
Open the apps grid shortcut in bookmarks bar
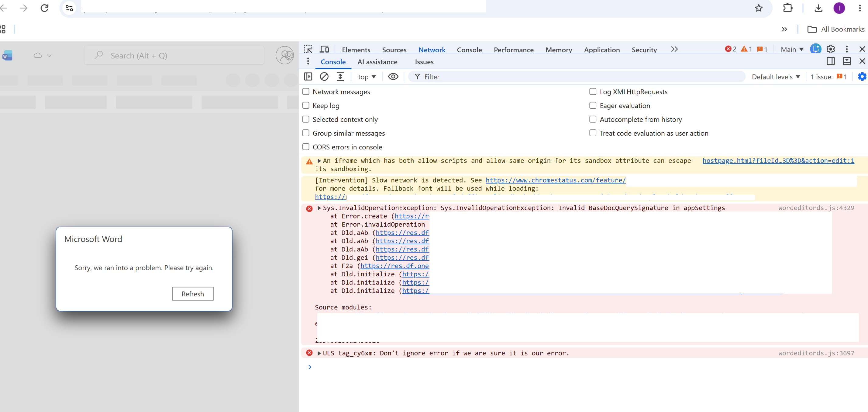(3, 29)
